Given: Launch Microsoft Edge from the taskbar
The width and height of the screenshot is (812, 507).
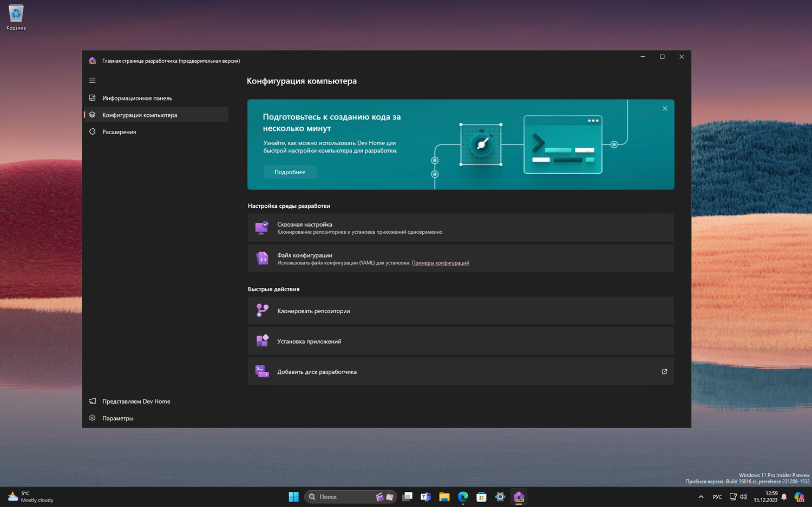Looking at the screenshot, I should pos(463,497).
